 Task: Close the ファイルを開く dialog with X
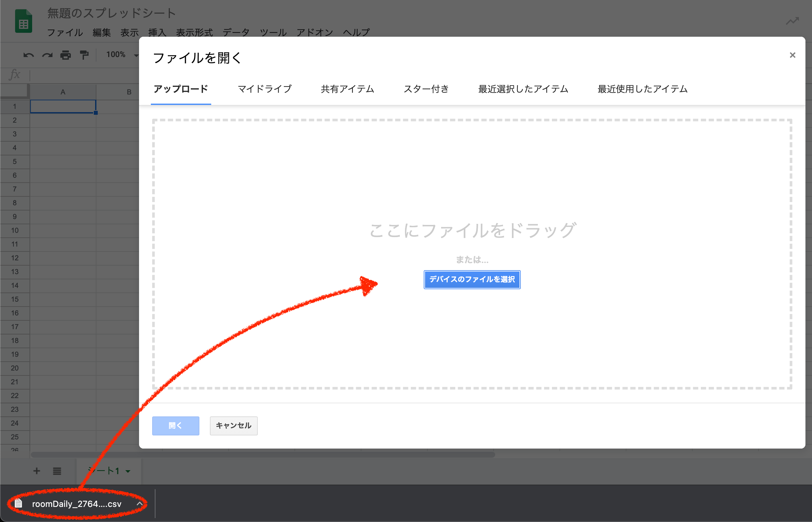coord(792,55)
